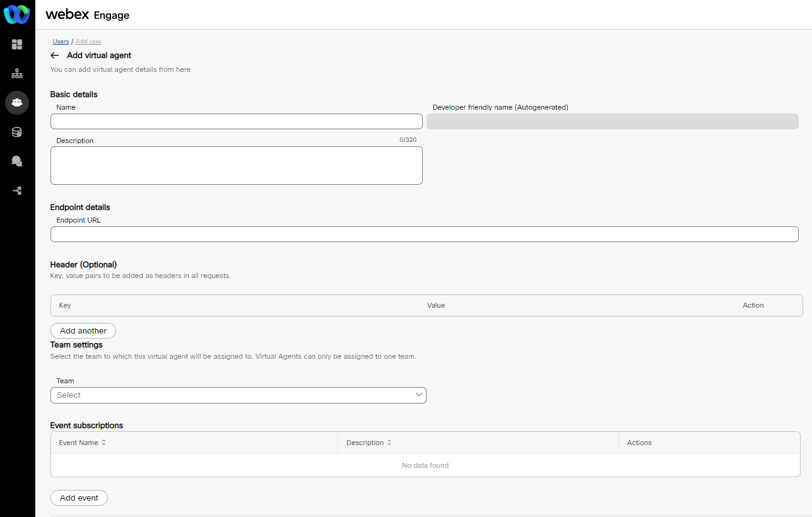Click the Add user breadcrumb link
The image size is (812, 517).
pos(88,42)
